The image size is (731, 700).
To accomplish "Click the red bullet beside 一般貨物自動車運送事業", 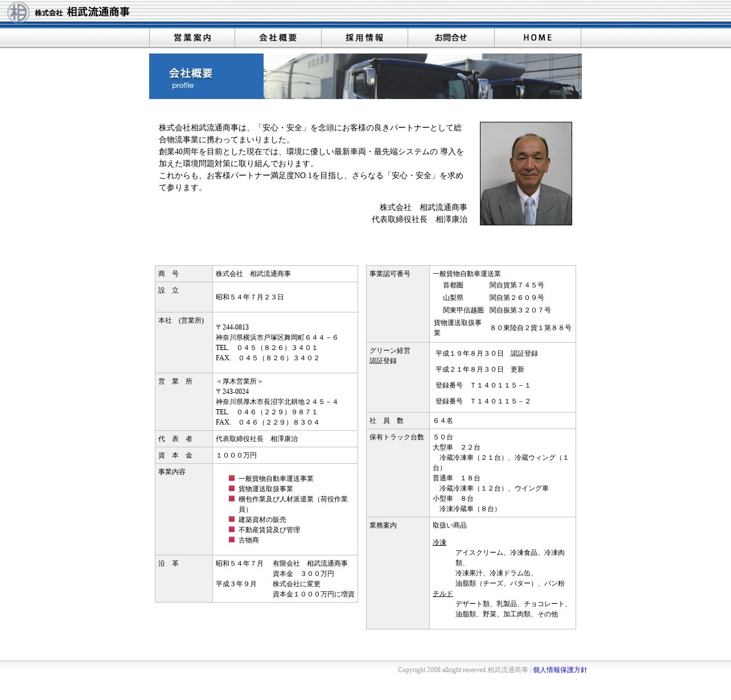I will [232, 478].
